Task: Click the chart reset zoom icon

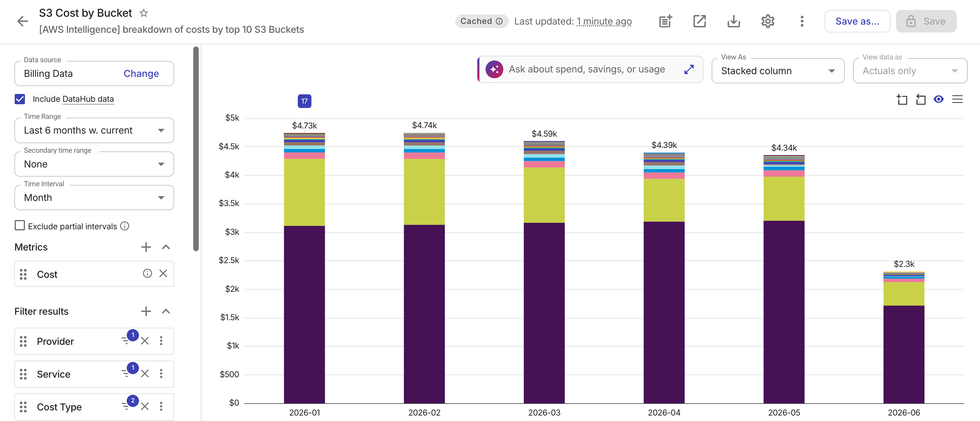Action: click(920, 99)
